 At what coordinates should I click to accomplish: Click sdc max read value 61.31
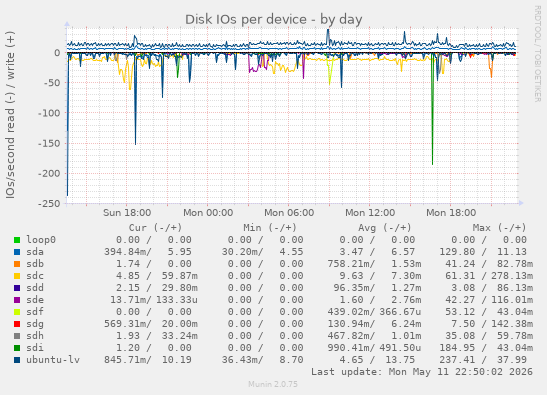click(x=460, y=276)
